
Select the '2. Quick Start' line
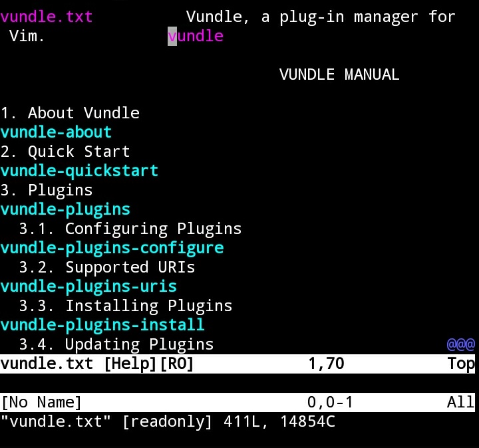(65, 152)
